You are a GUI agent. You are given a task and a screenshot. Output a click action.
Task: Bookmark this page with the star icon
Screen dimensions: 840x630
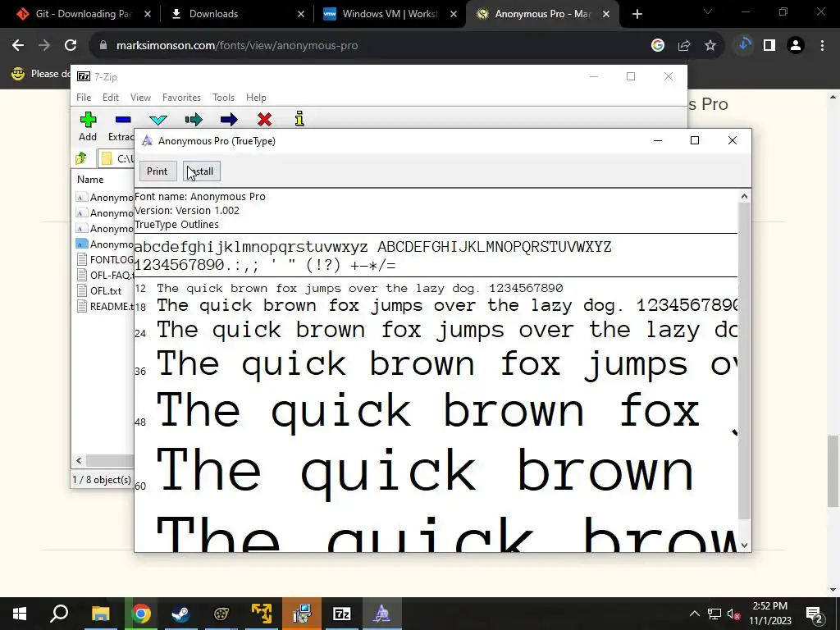[x=710, y=46]
